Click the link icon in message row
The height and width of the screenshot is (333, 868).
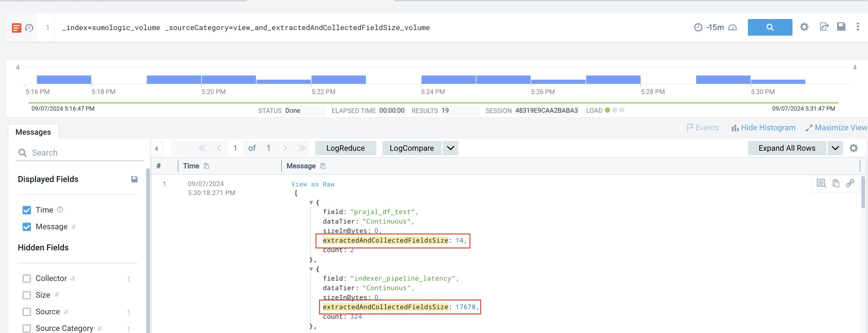pyautogui.click(x=850, y=183)
